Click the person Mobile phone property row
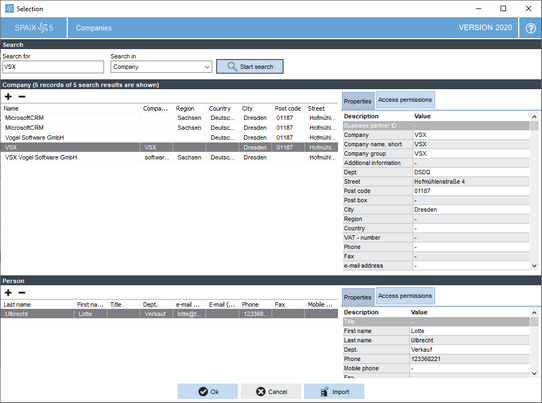This screenshot has height=403, width=542. (436, 368)
